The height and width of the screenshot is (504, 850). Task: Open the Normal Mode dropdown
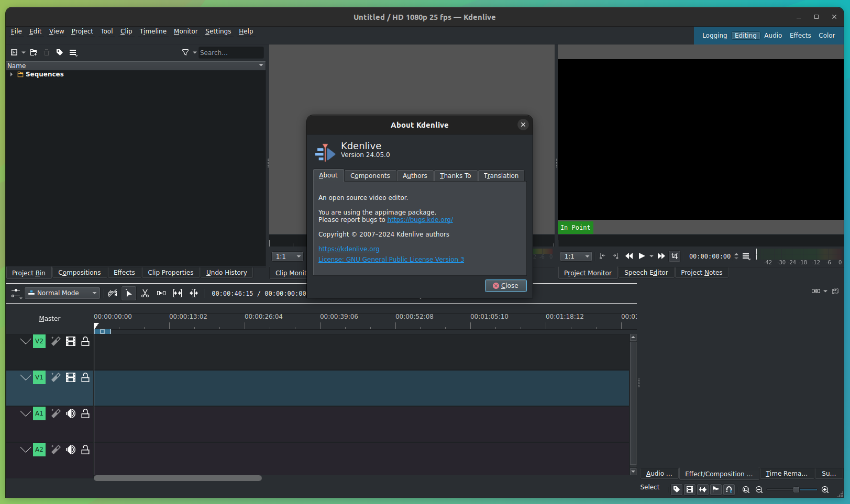tap(62, 293)
